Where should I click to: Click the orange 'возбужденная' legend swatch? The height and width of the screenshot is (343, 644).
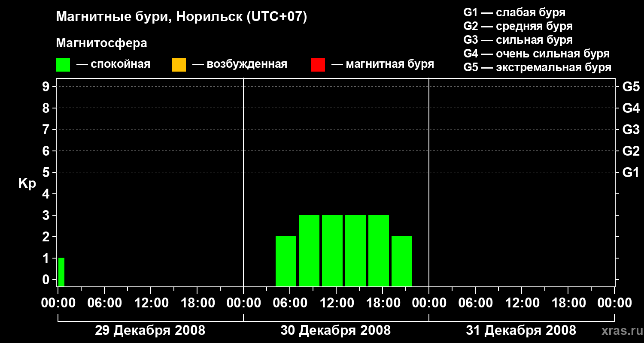[179, 65]
